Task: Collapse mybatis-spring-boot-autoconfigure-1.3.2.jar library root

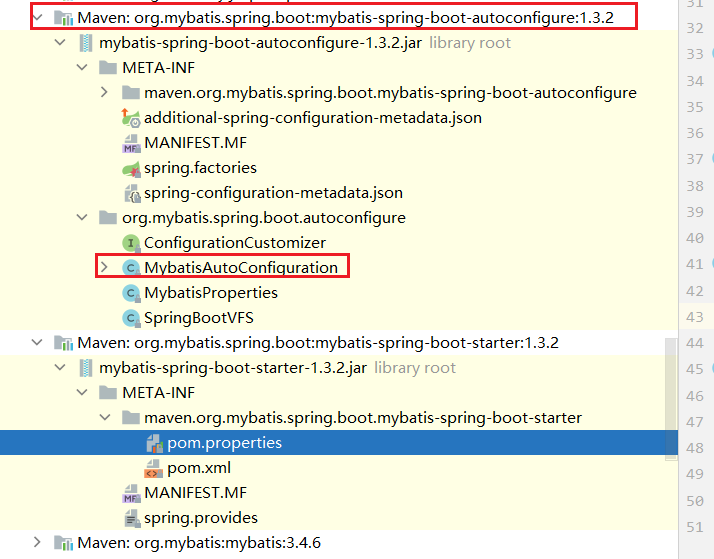Action: 60,43
